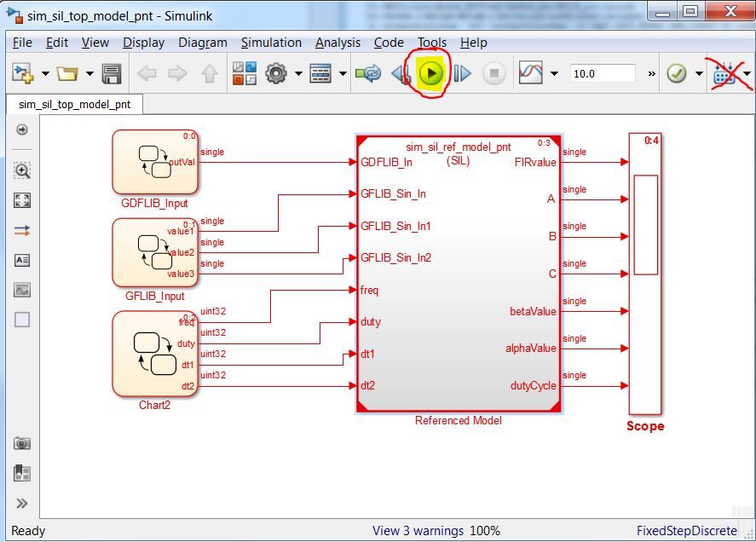The image size is (756, 542).
Task: Open the Code menu
Action: coord(389,43)
